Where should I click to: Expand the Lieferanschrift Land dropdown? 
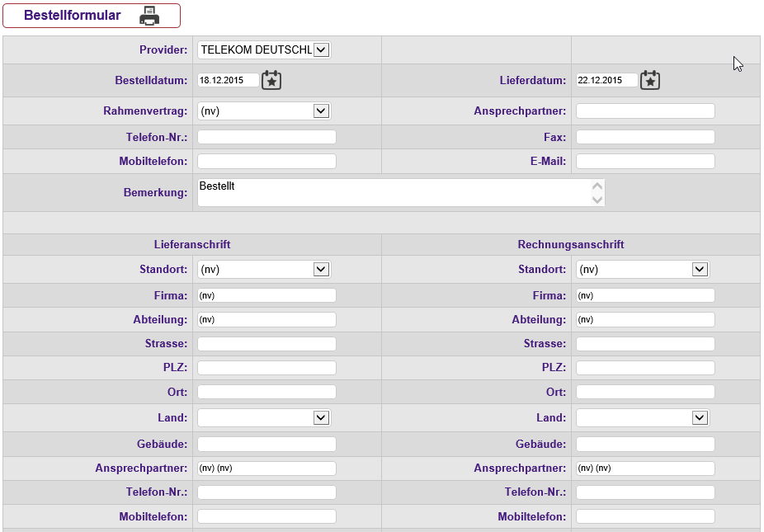[x=321, y=417]
